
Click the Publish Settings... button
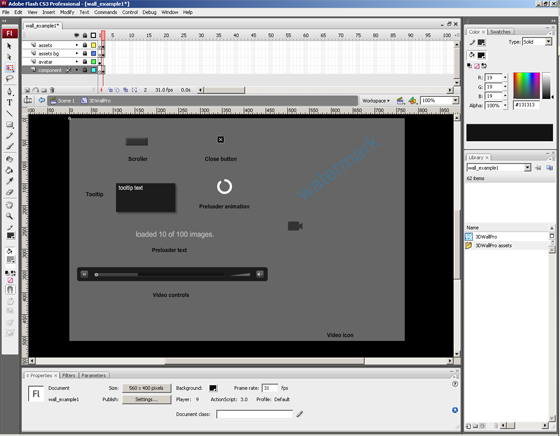146,399
